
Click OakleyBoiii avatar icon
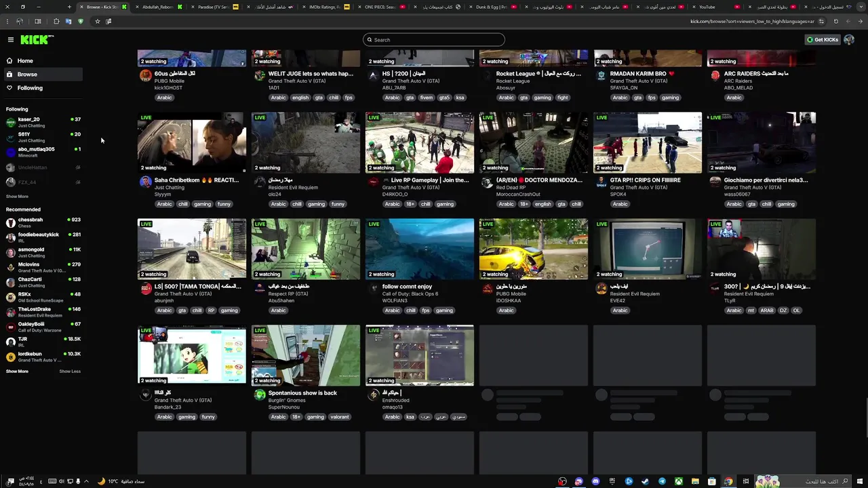[10, 327]
